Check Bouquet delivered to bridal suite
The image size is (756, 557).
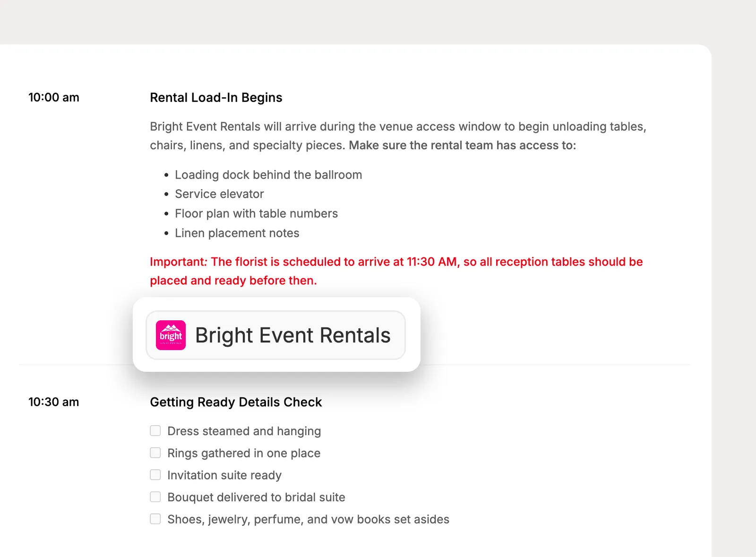click(155, 497)
